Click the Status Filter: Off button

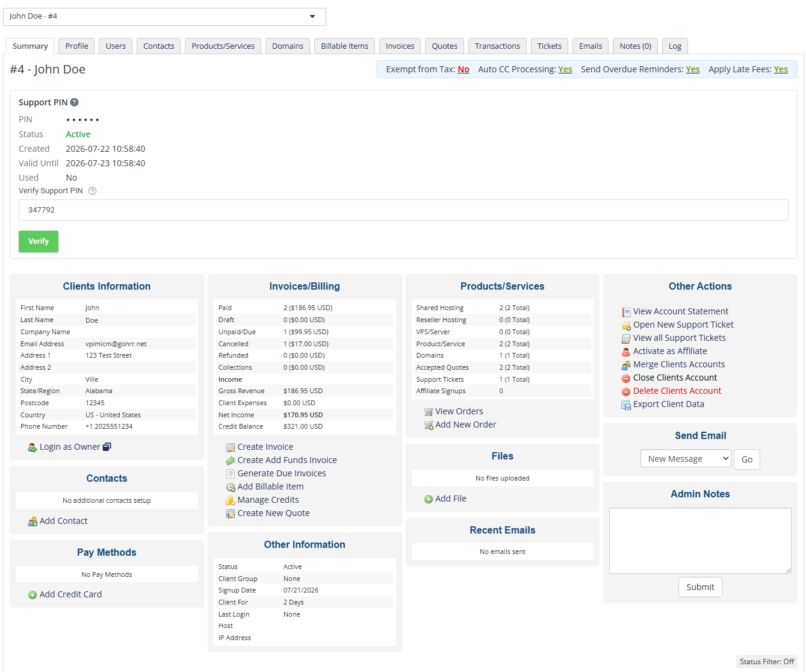click(x=767, y=662)
